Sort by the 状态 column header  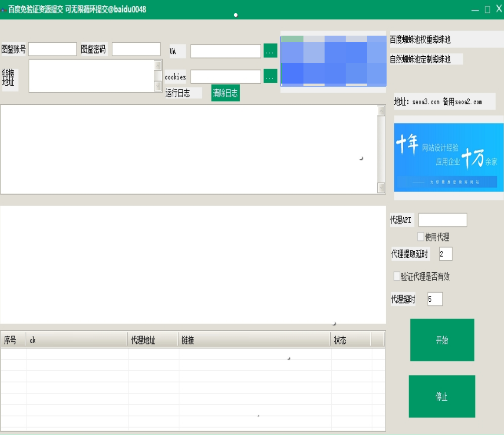point(351,340)
